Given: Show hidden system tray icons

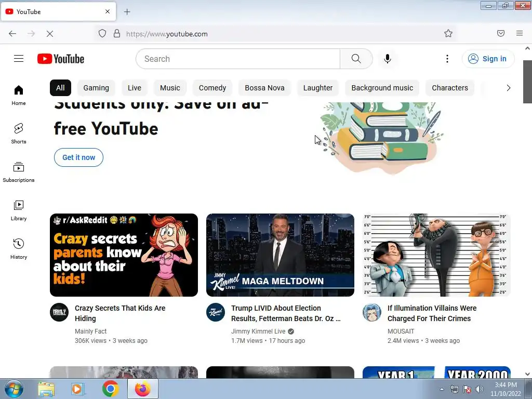Looking at the screenshot, I should coord(442,389).
